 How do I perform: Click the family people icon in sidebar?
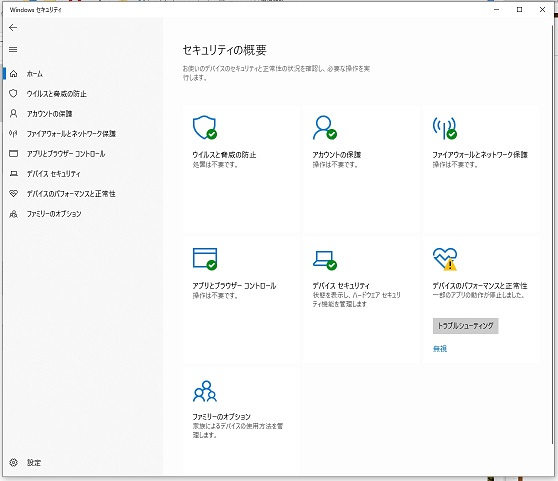(x=13, y=213)
